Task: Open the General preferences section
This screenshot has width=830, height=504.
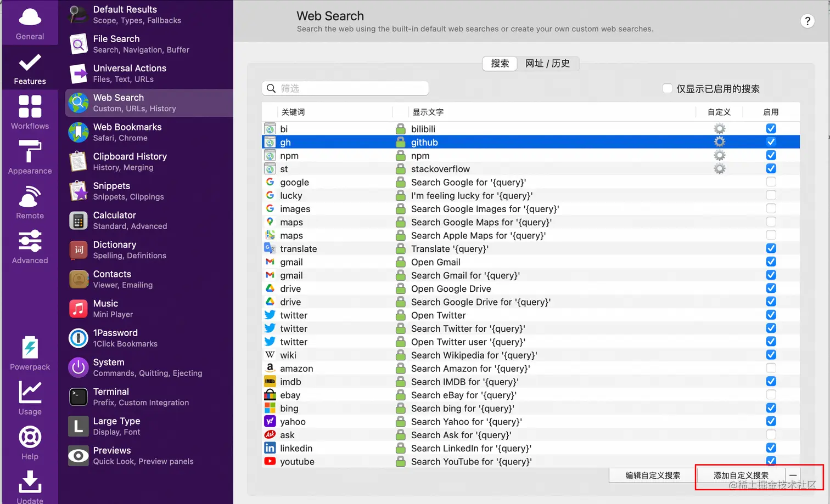Action: (x=30, y=23)
